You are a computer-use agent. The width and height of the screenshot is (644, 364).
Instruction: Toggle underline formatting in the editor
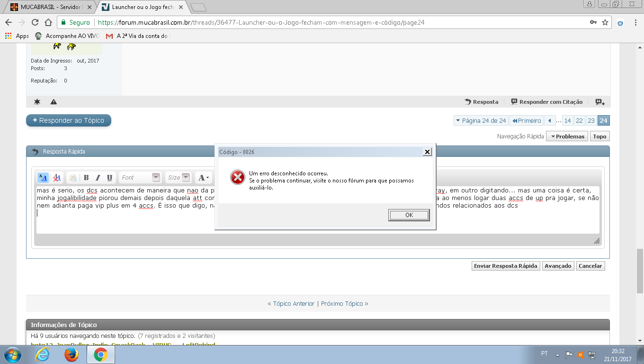click(x=109, y=178)
